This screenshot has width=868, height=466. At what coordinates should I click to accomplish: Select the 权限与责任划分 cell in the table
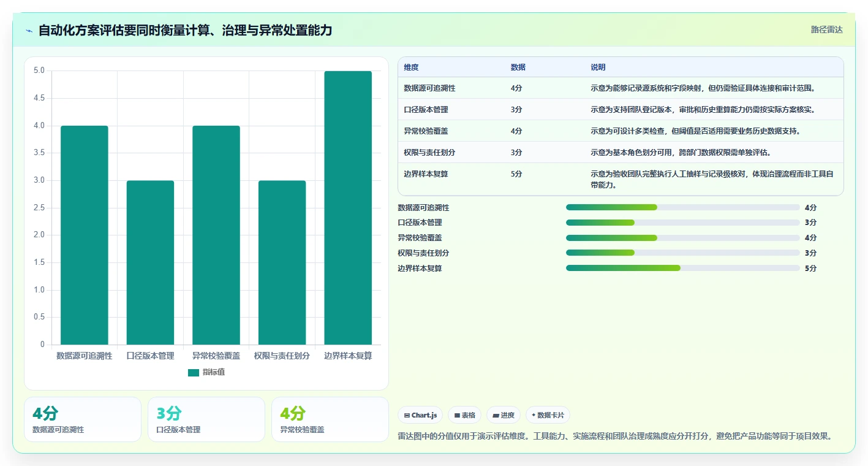(x=429, y=153)
